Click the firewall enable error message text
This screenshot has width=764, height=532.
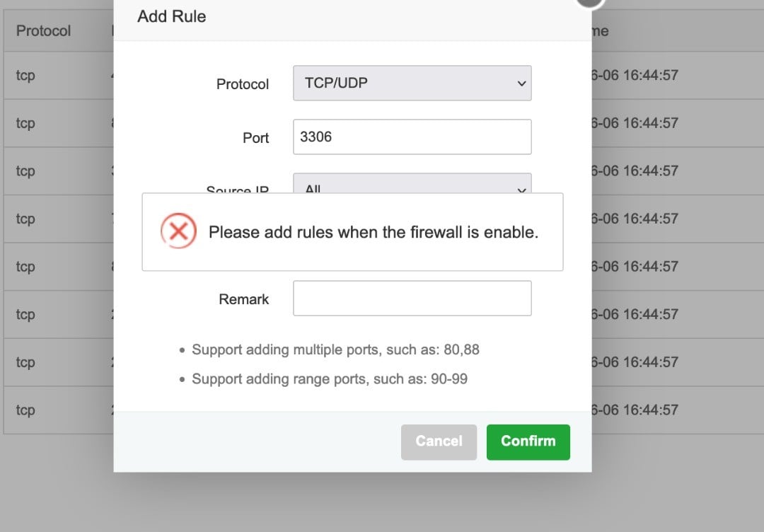[x=374, y=232]
